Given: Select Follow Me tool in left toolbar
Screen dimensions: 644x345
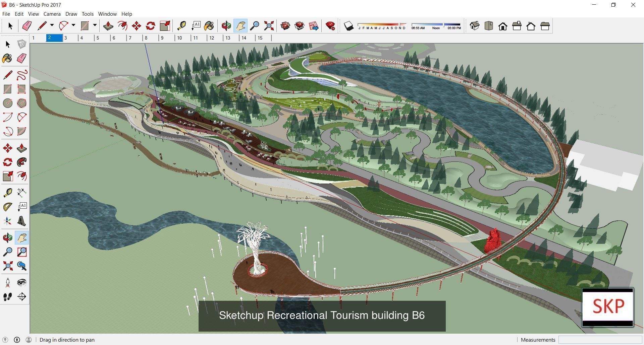Looking at the screenshot, I should (21, 162).
